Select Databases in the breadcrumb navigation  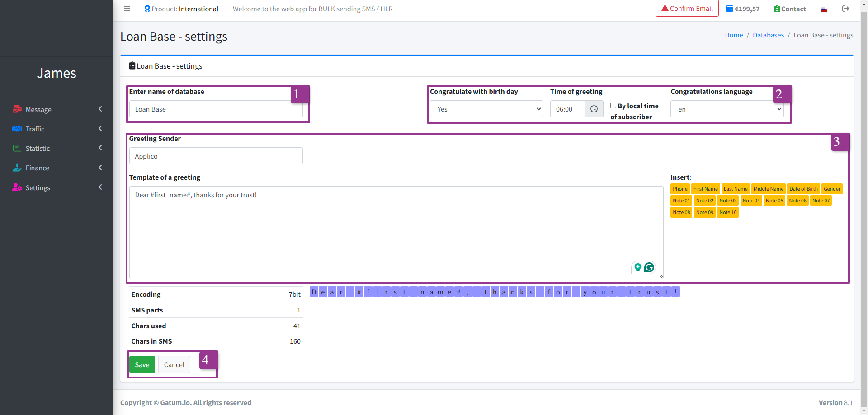[768, 35]
